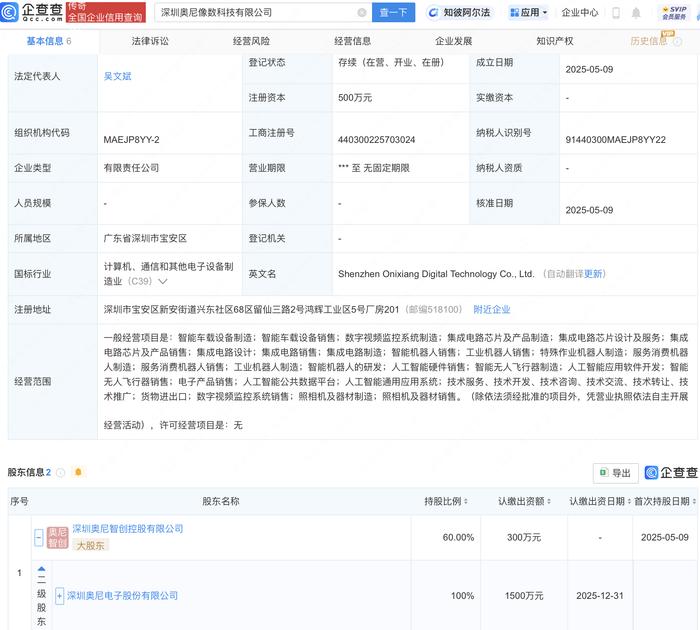Select the 500万元 registered capital value
Image resolution: width=700 pixels, height=630 pixels.
tap(355, 98)
